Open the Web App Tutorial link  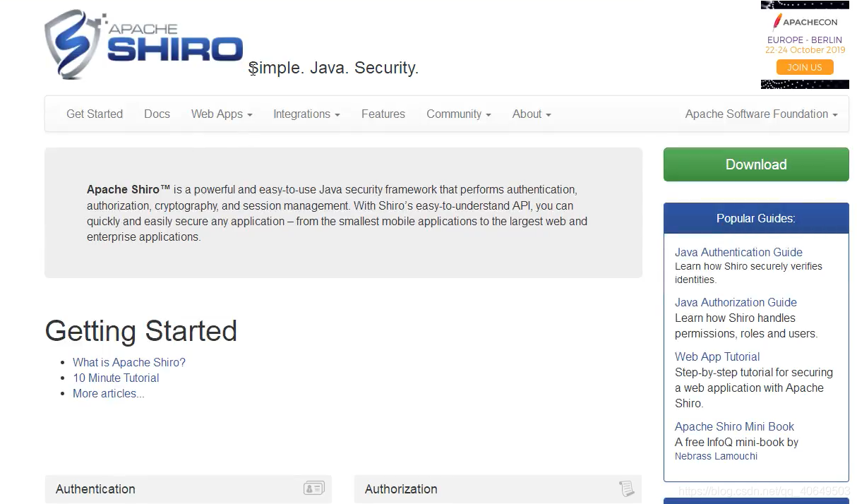pyautogui.click(x=717, y=356)
